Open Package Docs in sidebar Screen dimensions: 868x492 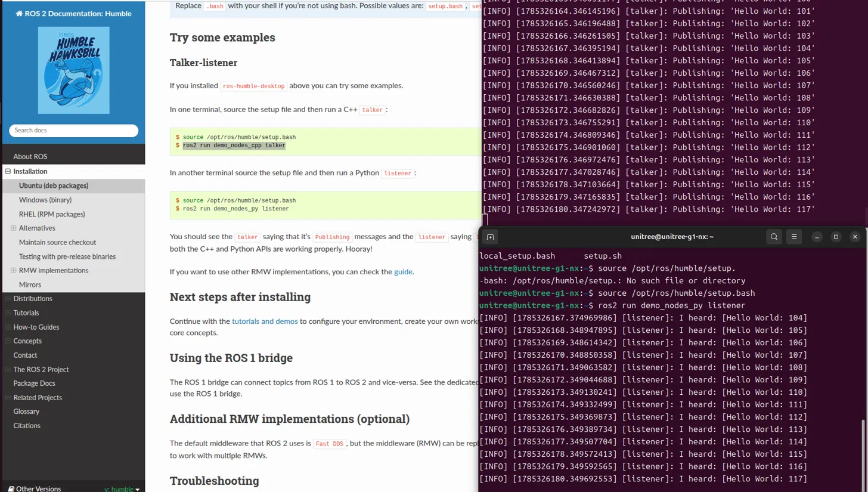pyautogui.click(x=34, y=383)
